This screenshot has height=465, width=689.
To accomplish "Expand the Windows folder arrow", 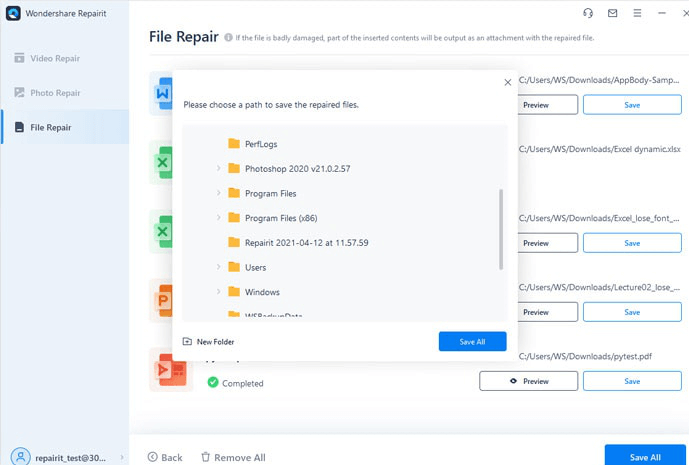I will [218, 291].
